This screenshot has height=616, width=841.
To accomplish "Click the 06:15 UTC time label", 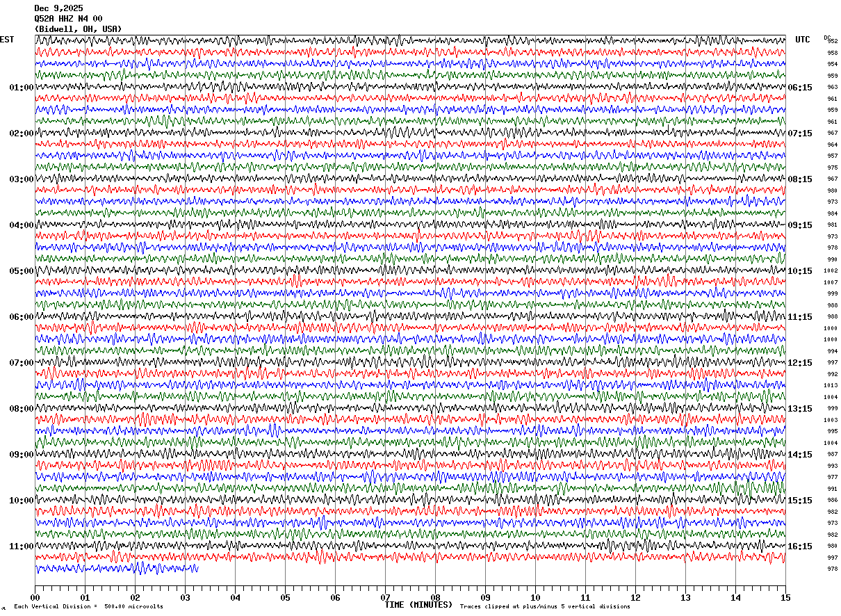I will point(800,88).
